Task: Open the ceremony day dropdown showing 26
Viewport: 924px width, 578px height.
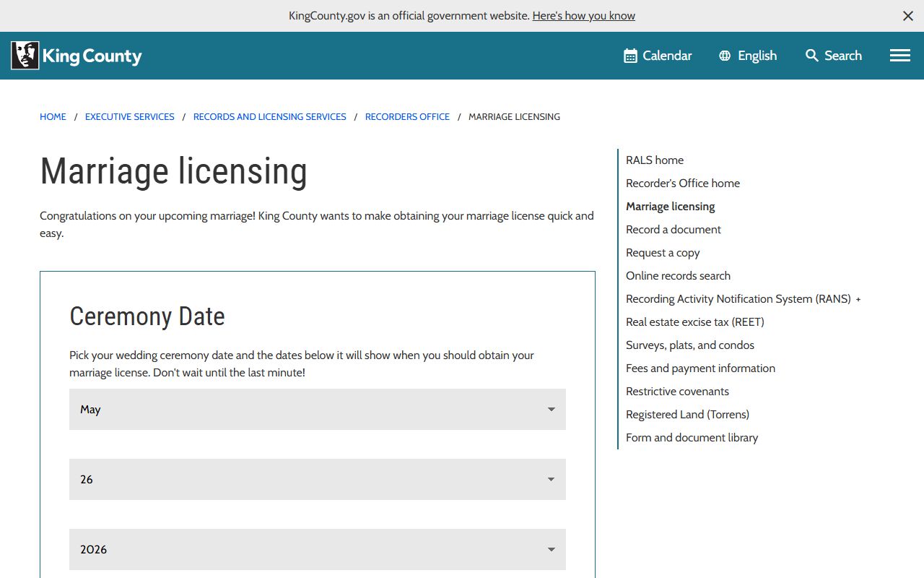Action: [318, 479]
